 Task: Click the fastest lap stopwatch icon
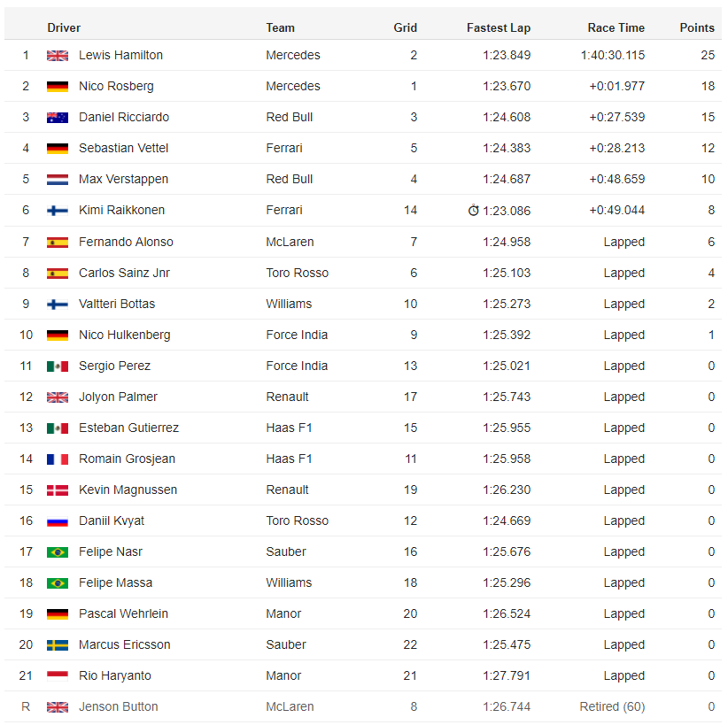473,211
